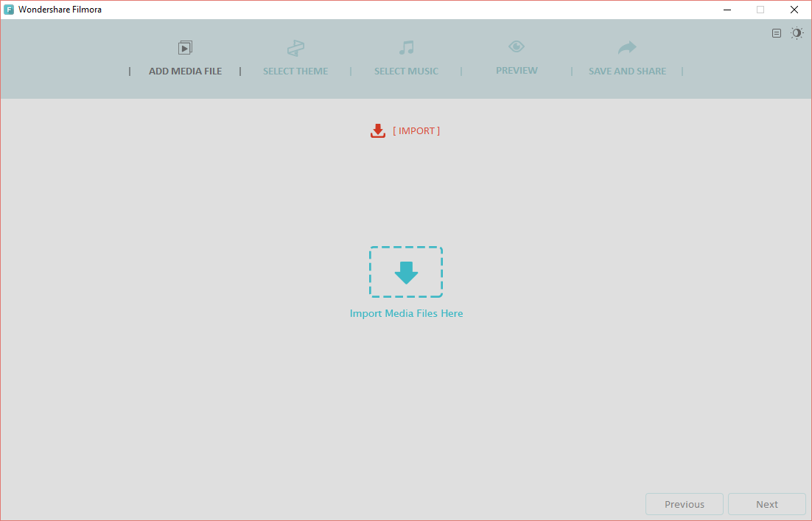Image resolution: width=812 pixels, height=521 pixels.
Task: Click the Preview eye icon
Action: point(517,46)
